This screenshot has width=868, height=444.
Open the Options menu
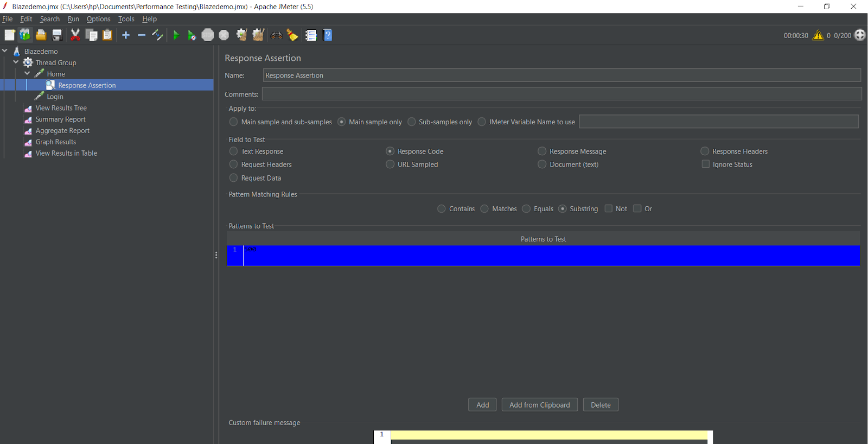tap(98, 19)
